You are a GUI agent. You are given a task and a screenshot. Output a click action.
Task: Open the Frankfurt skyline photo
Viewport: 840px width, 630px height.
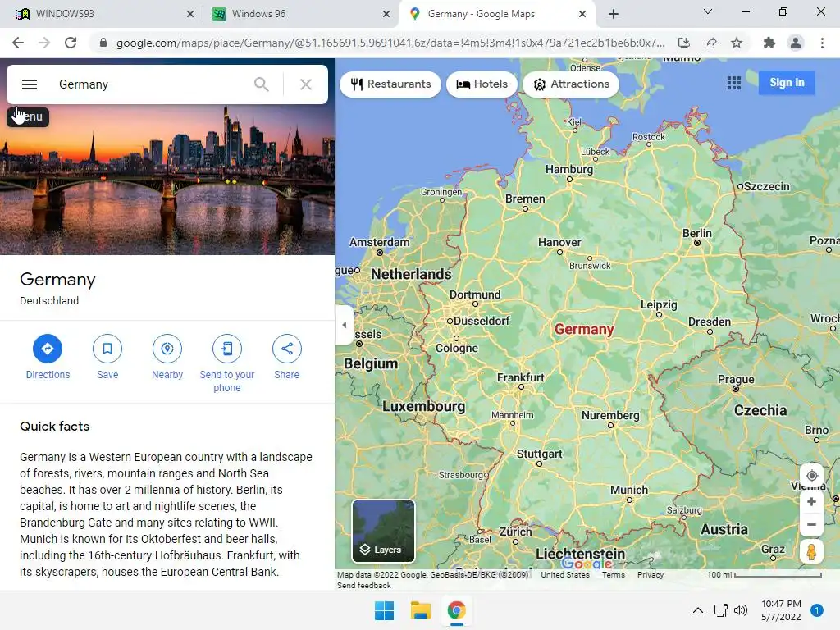(x=167, y=180)
